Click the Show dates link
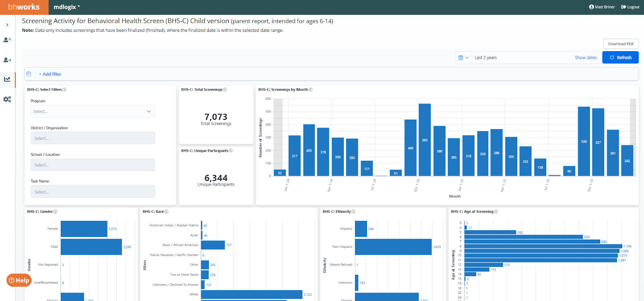This screenshot has height=301, width=644. pyautogui.click(x=586, y=58)
